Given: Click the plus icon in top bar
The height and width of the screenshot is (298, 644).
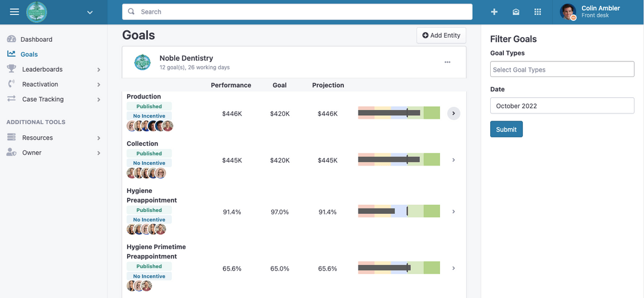Looking at the screenshot, I should (x=494, y=12).
